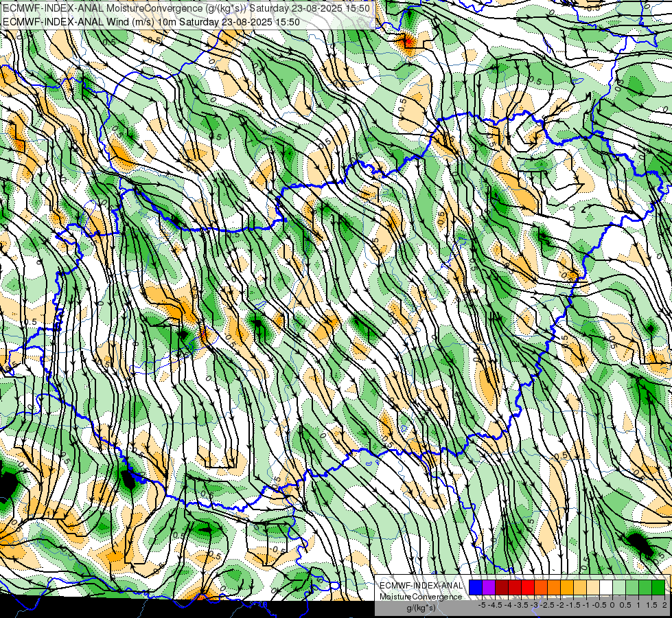Click the pale peach swatch between -1 and -0.5
Image resolution: width=672 pixels, height=618 pixels.
coord(593,587)
